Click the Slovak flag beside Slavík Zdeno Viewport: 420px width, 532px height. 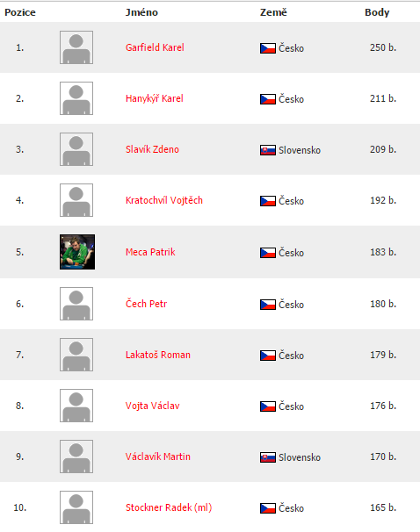pyautogui.click(x=268, y=150)
